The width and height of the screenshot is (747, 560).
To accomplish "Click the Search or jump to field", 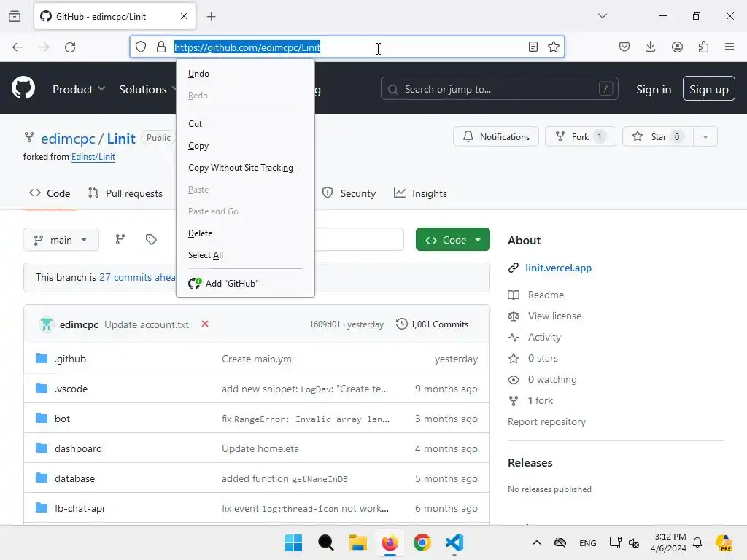I will 499,89.
